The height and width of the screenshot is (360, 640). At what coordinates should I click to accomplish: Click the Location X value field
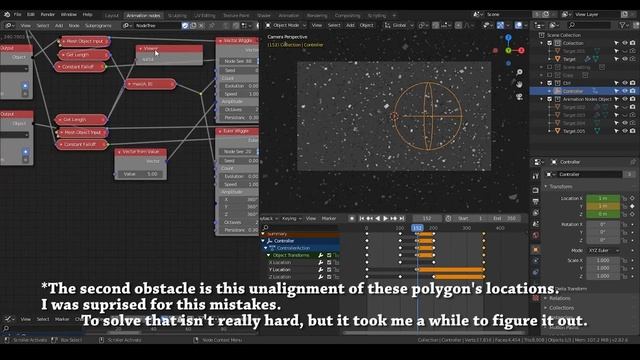603,198
